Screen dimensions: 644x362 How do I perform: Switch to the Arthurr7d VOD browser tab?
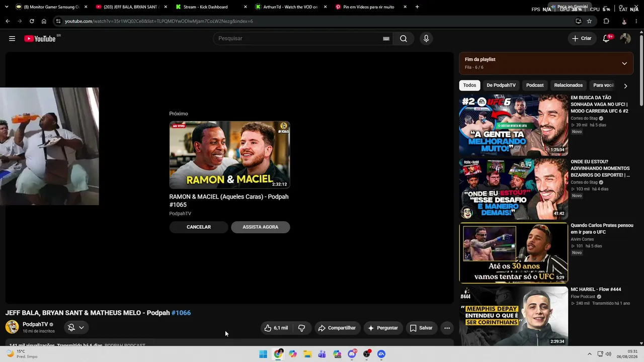(291, 7)
